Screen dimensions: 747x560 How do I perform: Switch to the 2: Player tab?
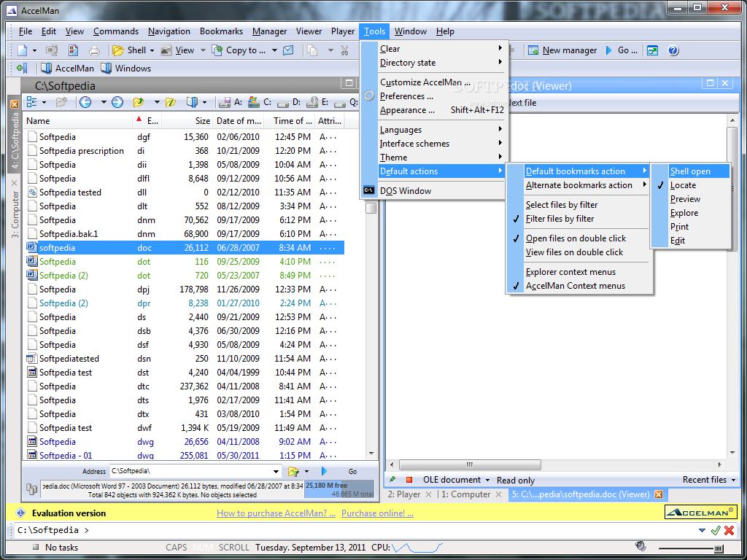pyautogui.click(x=403, y=494)
